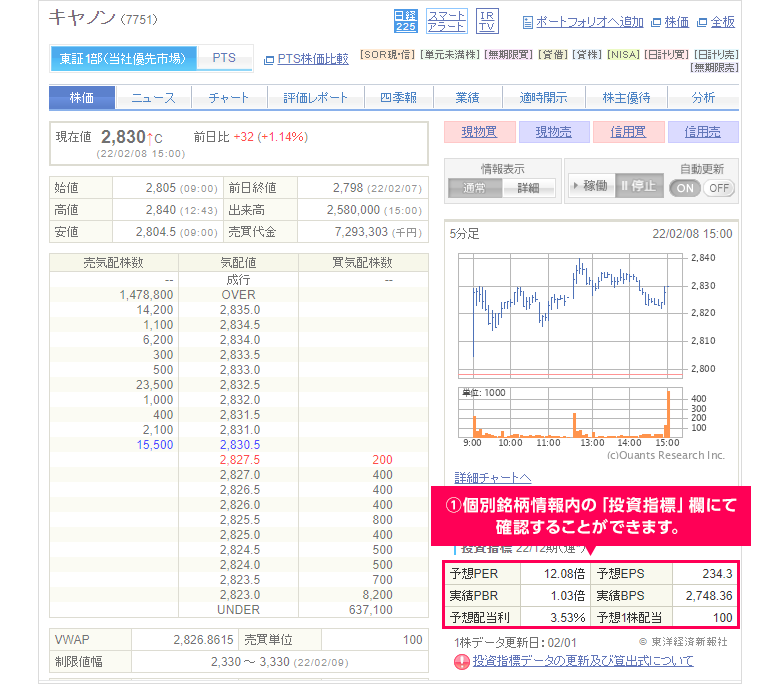Viewport: 780px width, 684px height.
Task: Click 売買代金 value 7,293,303
Action: pos(361,232)
